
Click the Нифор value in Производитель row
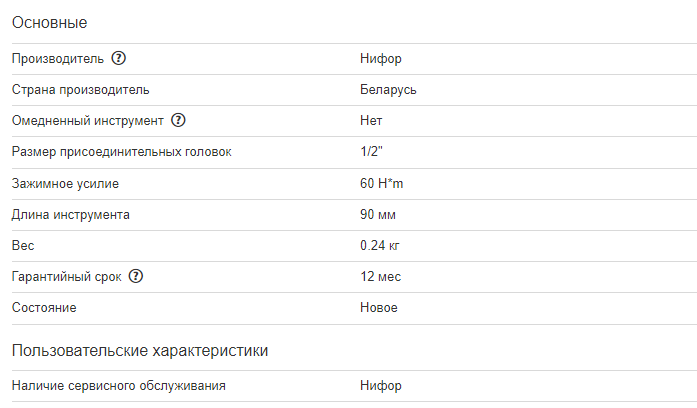pos(381,59)
